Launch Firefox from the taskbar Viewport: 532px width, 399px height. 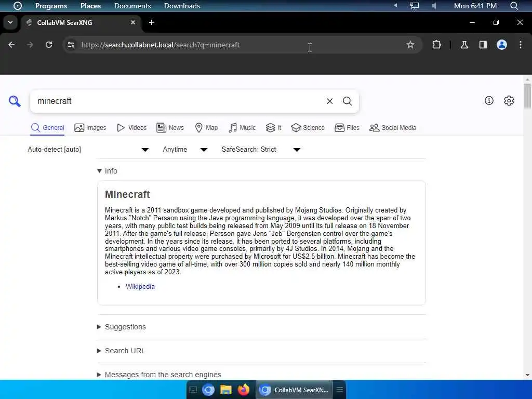243,390
